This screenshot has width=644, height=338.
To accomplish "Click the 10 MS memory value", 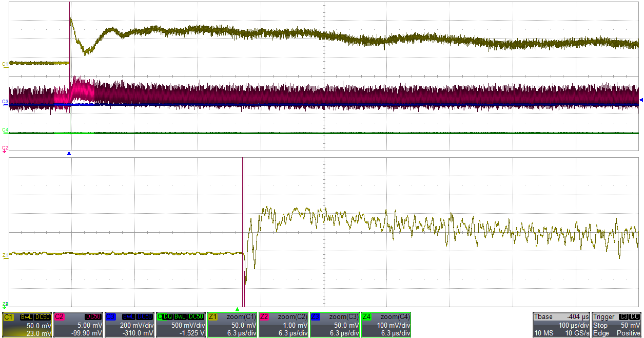I will tap(545, 333).
